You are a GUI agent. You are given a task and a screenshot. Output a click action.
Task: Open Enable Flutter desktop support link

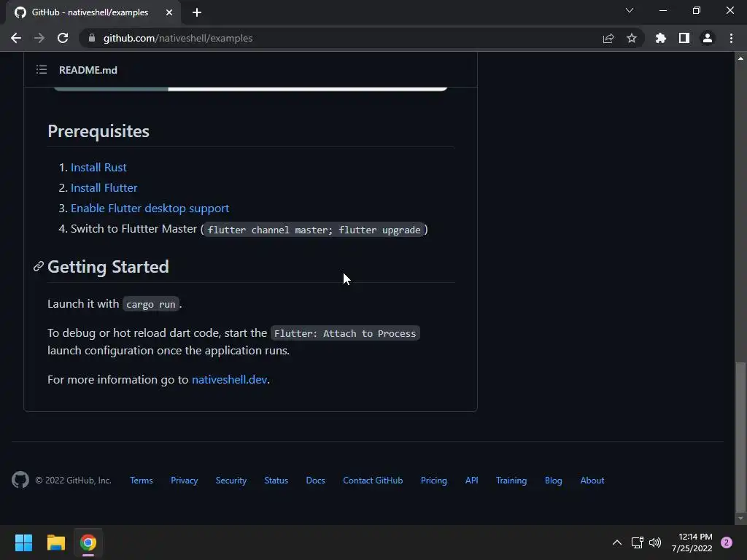pos(150,208)
